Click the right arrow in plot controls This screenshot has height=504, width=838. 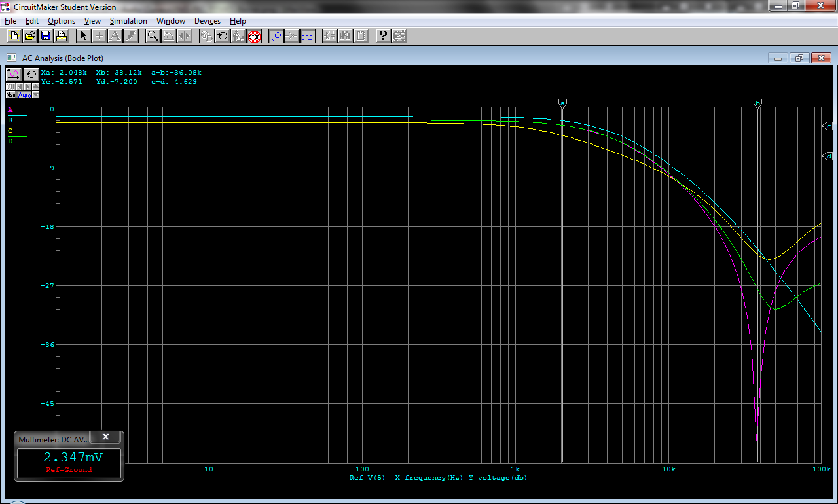(x=27, y=86)
